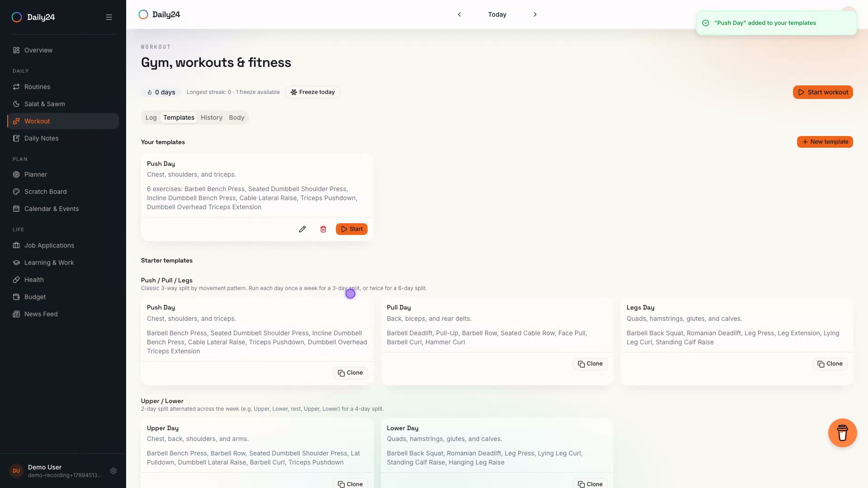The width and height of the screenshot is (868, 488).
Task: Open the floating coffee cup button
Action: point(842,433)
